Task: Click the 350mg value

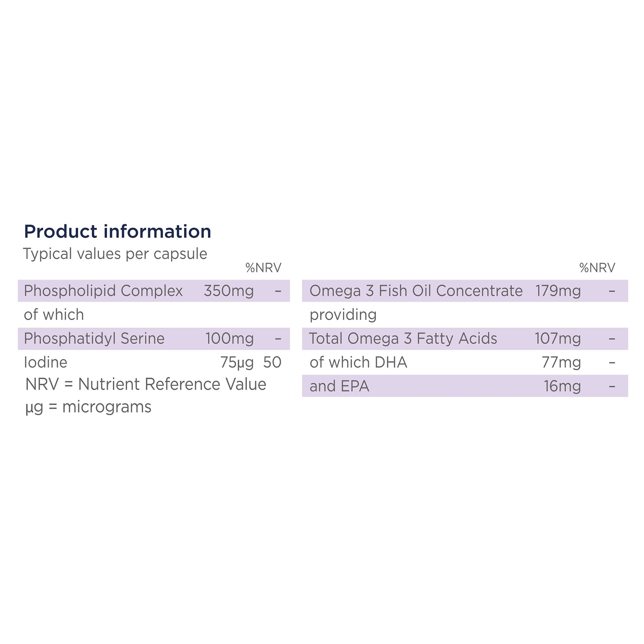Action: (x=229, y=291)
